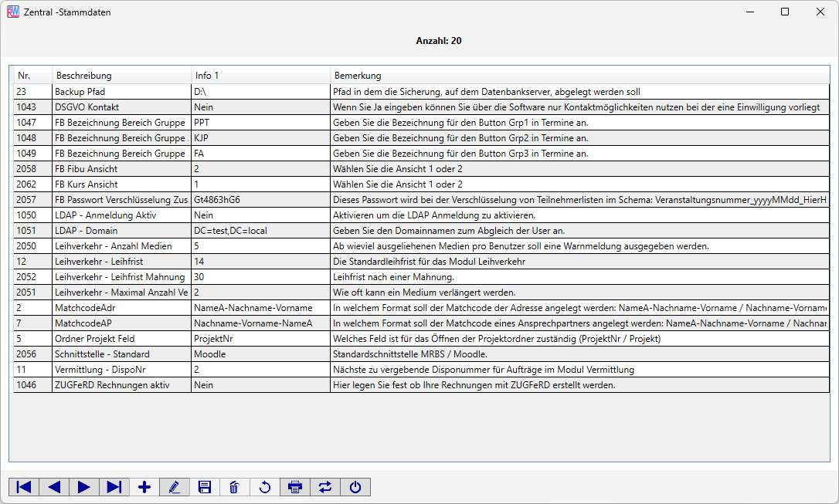Sort by the Beschreibung column header
Screen dimensions: 839x504
pos(121,76)
